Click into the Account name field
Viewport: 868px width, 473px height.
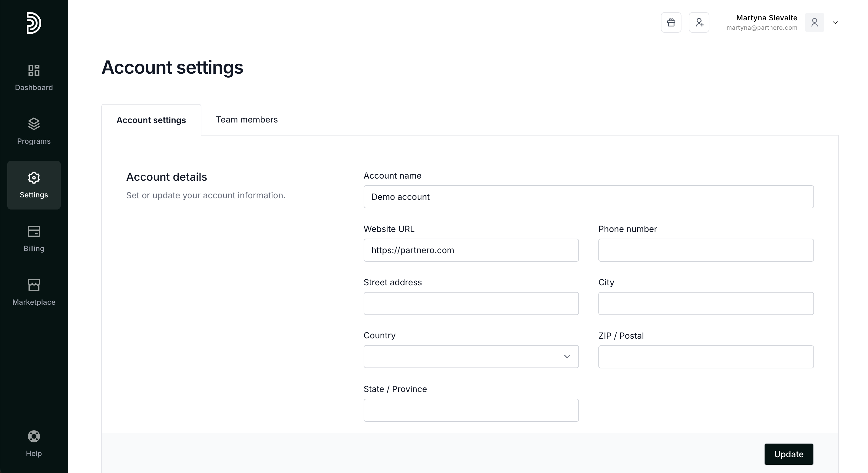[x=588, y=197]
